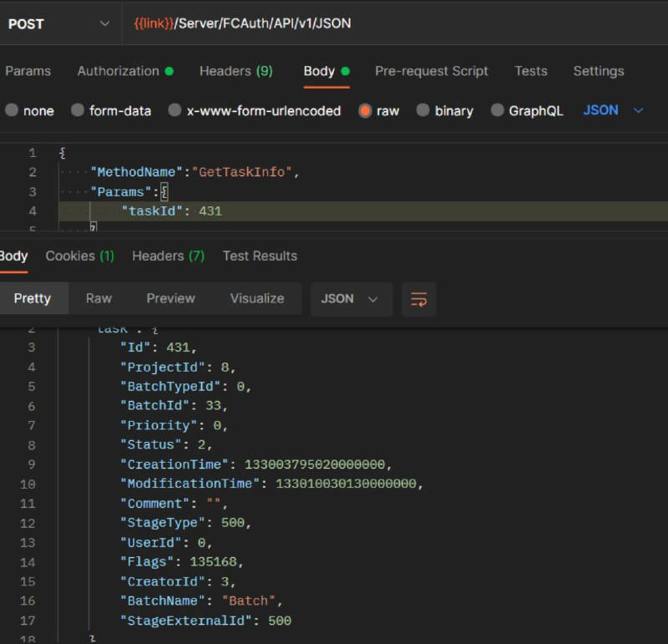Click the "ProjectId": 8 line
The width and height of the screenshot is (668, 644).
[x=178, y=368]
